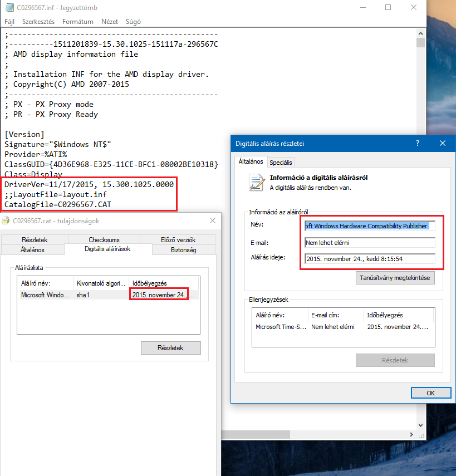Select the Microsoft Windo... signature row
Viewport: 456px width, 476px height.
109,295
